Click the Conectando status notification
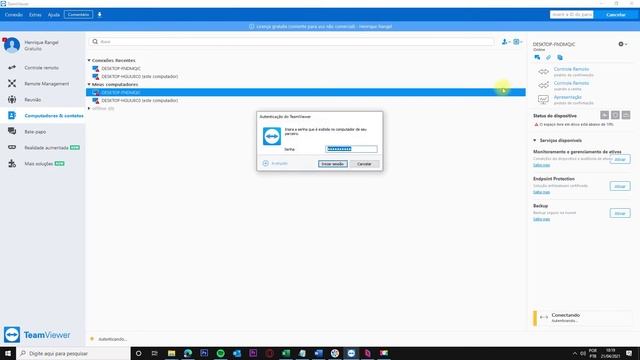 [582, 318]
